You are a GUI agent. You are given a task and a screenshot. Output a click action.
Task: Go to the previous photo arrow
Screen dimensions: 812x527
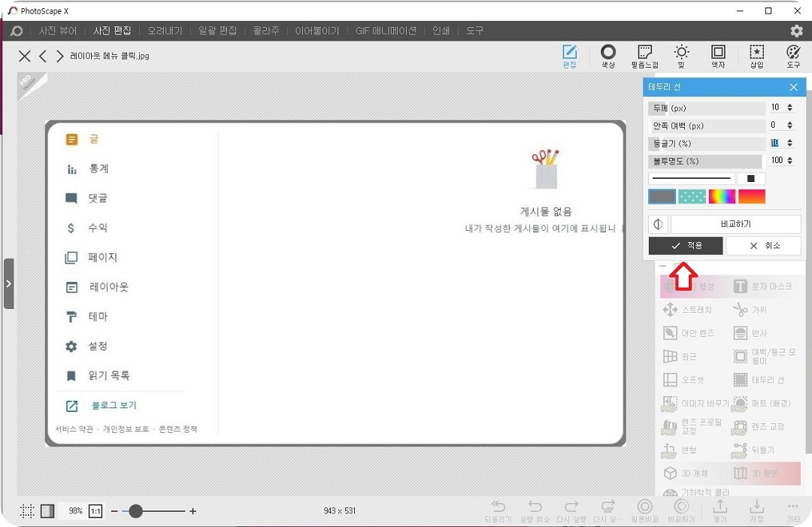[x=43, y=56]
